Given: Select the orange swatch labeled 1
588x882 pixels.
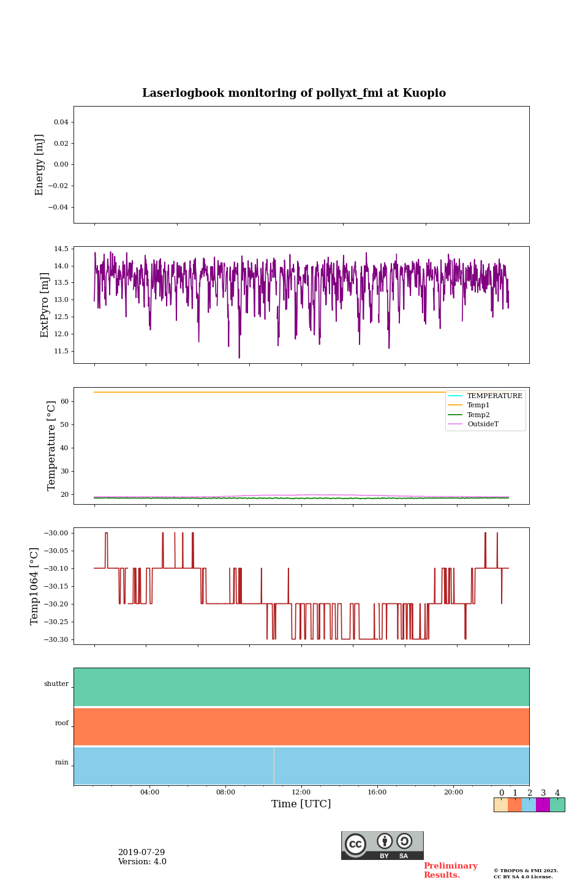Looking at the screenshot, I should [514, 805].
